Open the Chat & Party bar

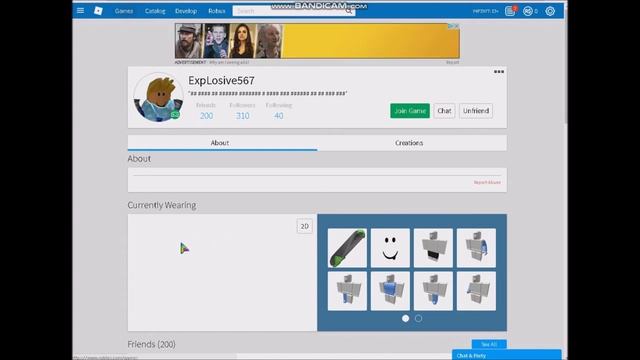pyautogui.click(x=507, y=355)
